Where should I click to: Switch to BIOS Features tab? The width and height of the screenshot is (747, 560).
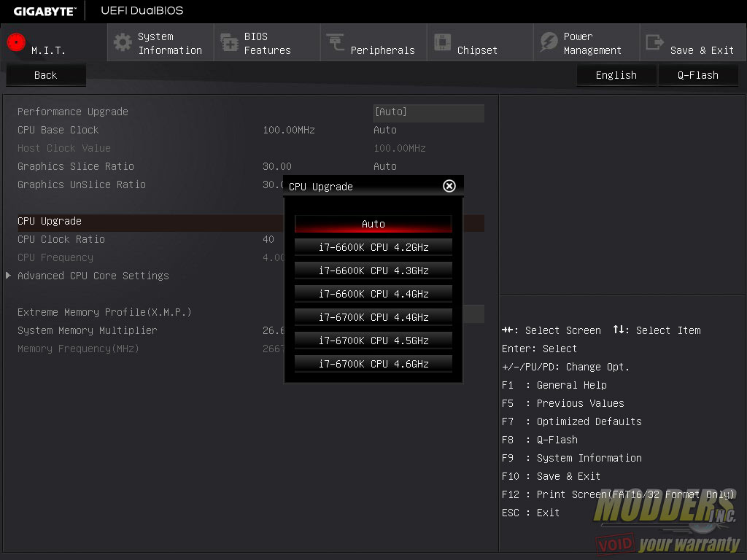pos(267,43)
